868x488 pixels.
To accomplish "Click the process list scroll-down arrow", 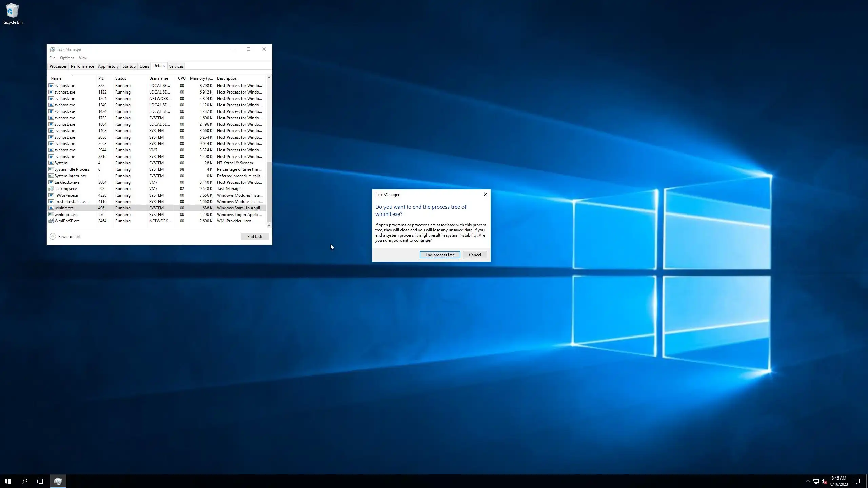I will tap(269, 225).
